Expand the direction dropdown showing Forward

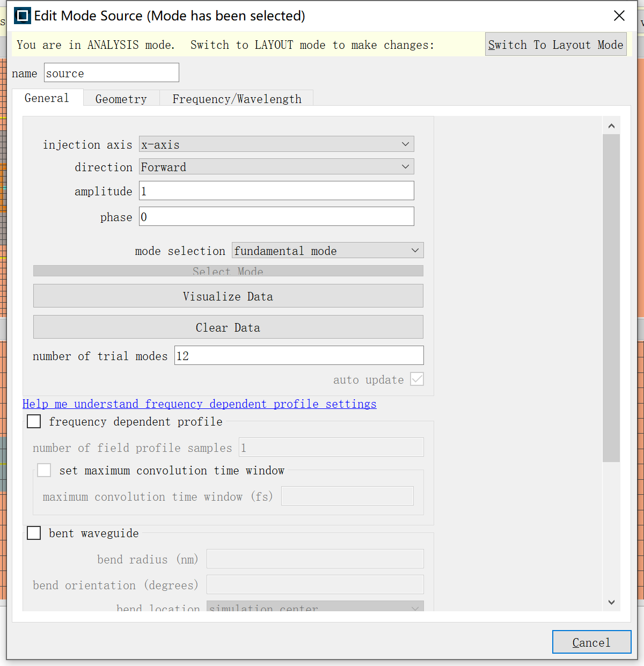276,167
